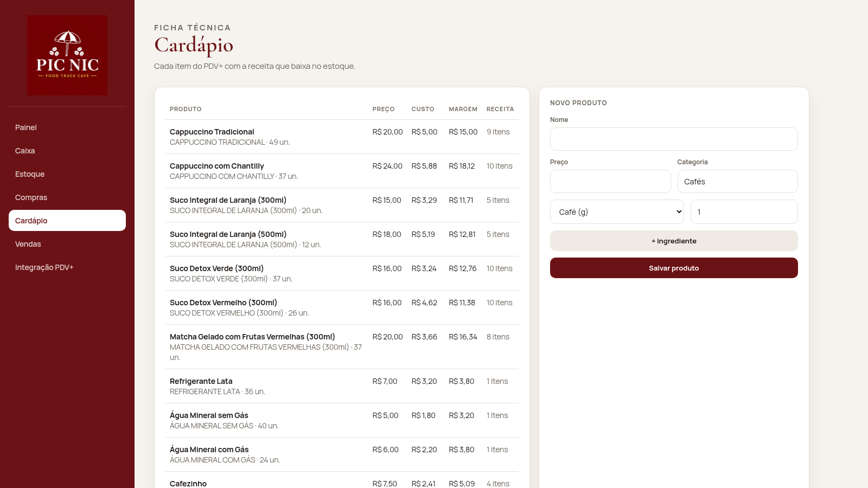Add another ingredient with + ingrediente
Image resolution: width=868 pixels, height=488 pixels.
[674, 241]
